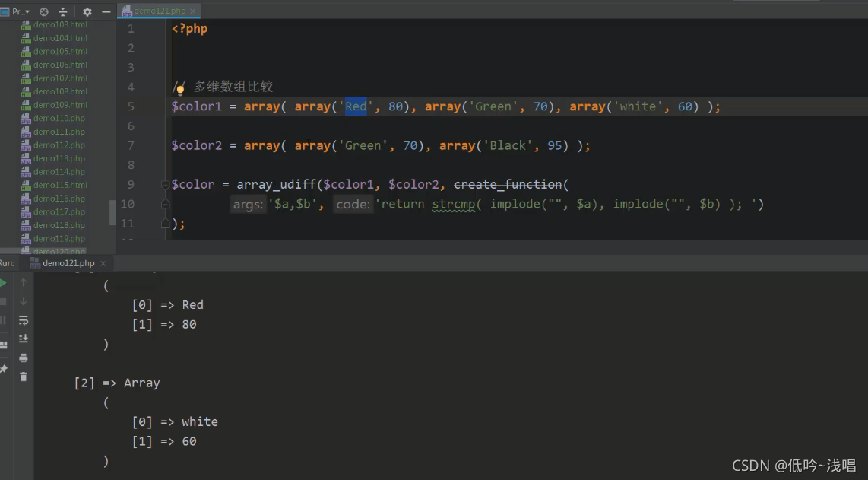Toggle the pin on the Run tool window
The width and height of the screenshot is (868, 480).
[x=4, y=367]
